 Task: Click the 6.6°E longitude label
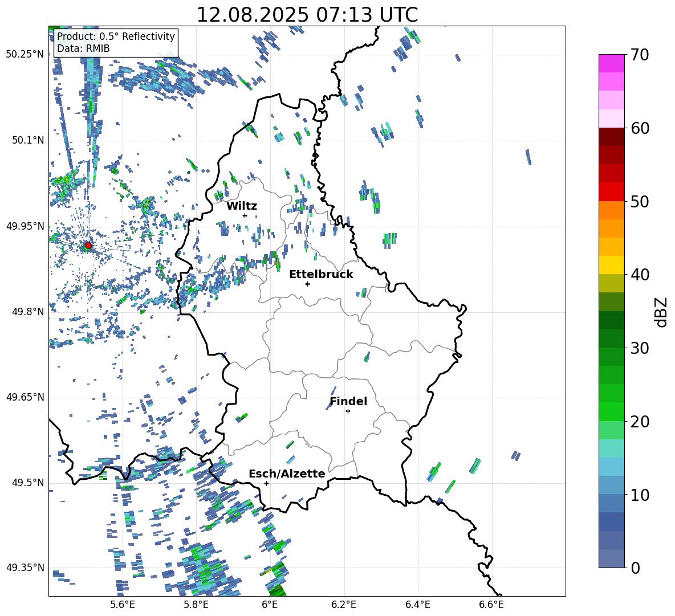[491, 605]
